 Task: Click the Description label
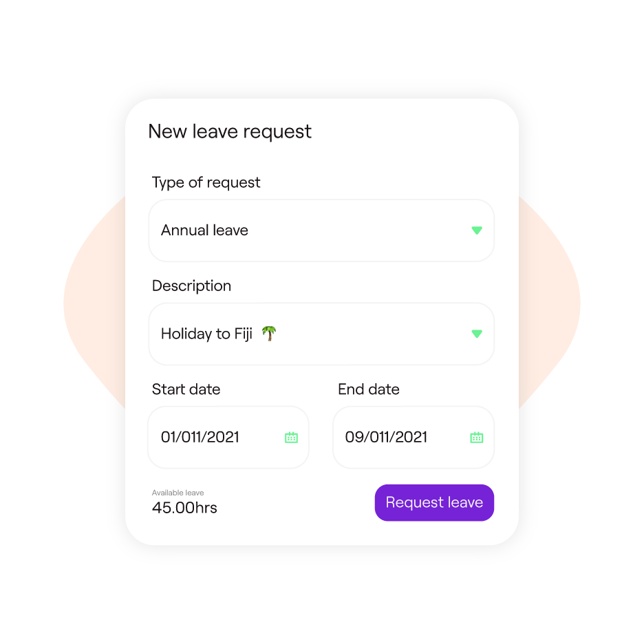191,286
